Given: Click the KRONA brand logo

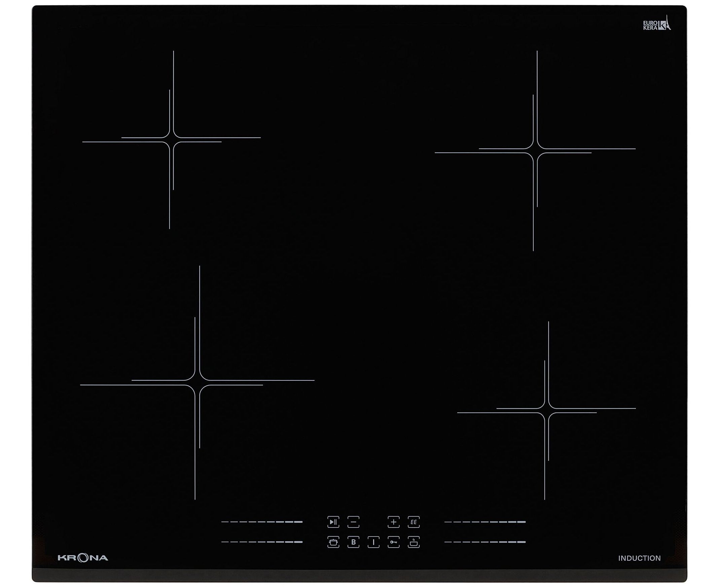Looking at the screenshot, I should (x=83, y=558).
